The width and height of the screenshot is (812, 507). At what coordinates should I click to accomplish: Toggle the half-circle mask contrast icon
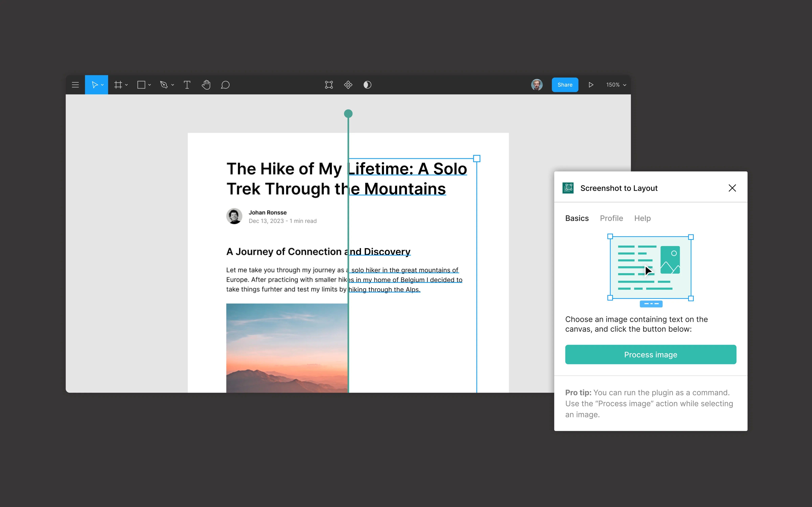pyautogui.click(x=367, y=85)
